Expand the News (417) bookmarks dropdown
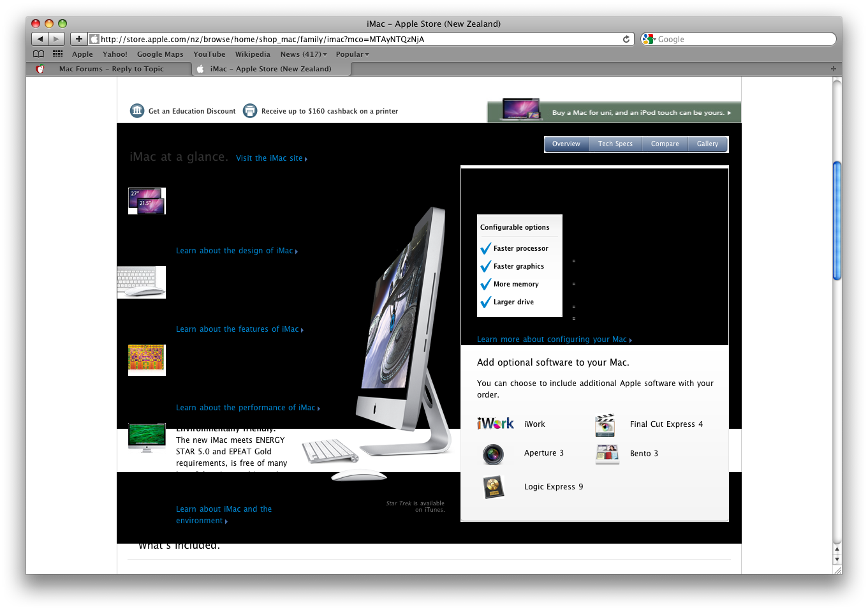The image size is (868, 610). tap(304, 54)
